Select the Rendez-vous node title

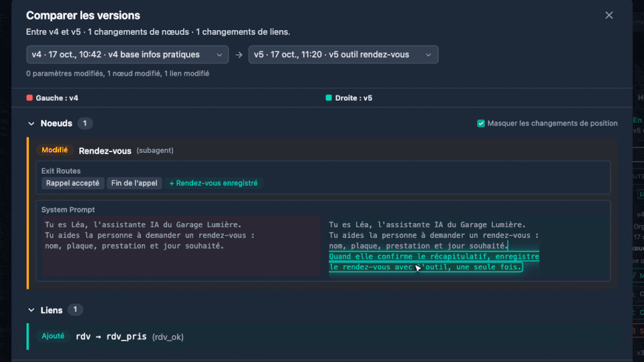(105, 151)
